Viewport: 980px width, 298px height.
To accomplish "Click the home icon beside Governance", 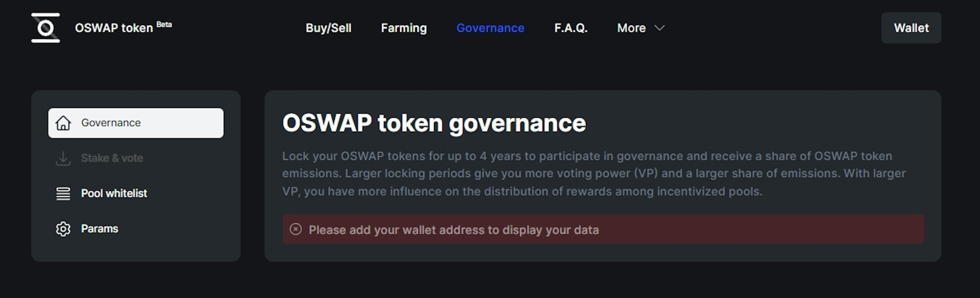I will (63, 123).
